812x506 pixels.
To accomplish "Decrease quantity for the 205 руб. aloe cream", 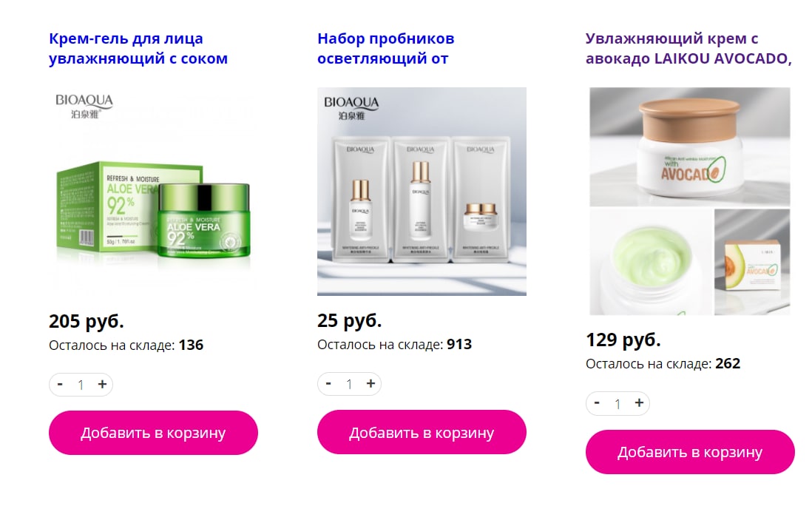I will pos(60,384).
